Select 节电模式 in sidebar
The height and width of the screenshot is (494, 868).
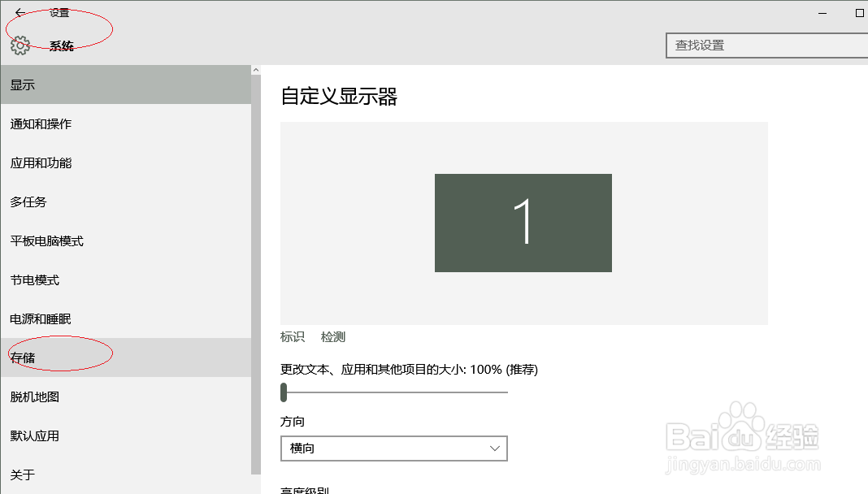pos(126,280)
